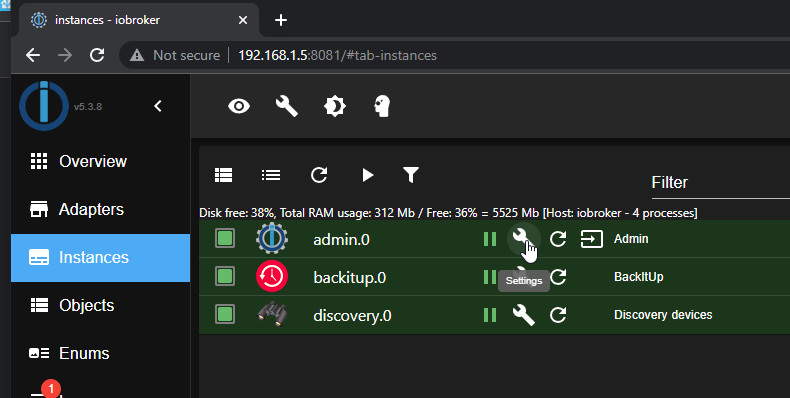Toggle expert mode head icon
This screenshot has width=790, height=398.
(382, 106)
